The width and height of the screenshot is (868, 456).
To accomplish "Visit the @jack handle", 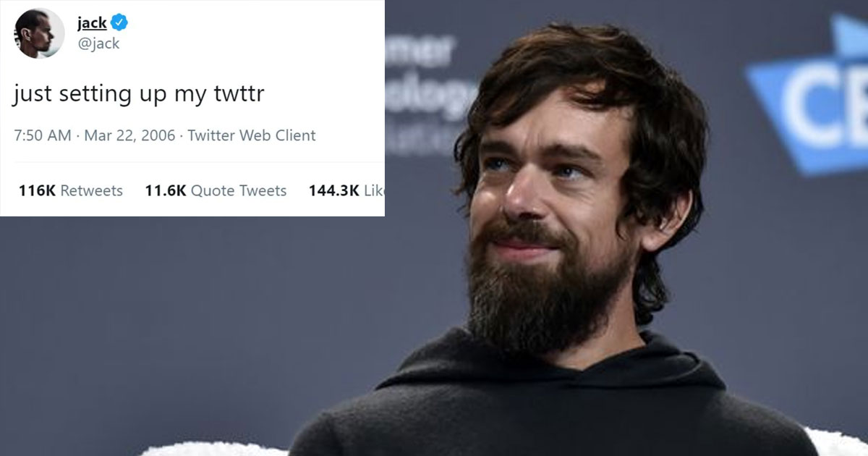I will coord(98,44).
